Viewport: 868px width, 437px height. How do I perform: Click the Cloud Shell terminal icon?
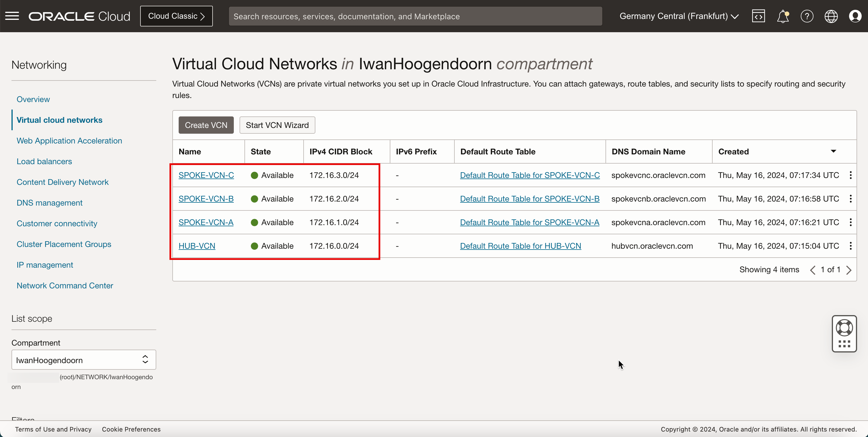click(x=758, y=16)
